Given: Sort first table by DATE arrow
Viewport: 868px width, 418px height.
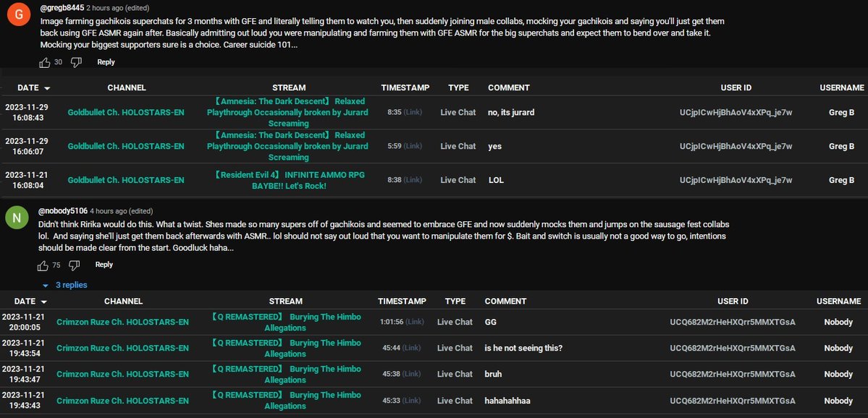Looking at the screenshot, I should coord(47,88).
